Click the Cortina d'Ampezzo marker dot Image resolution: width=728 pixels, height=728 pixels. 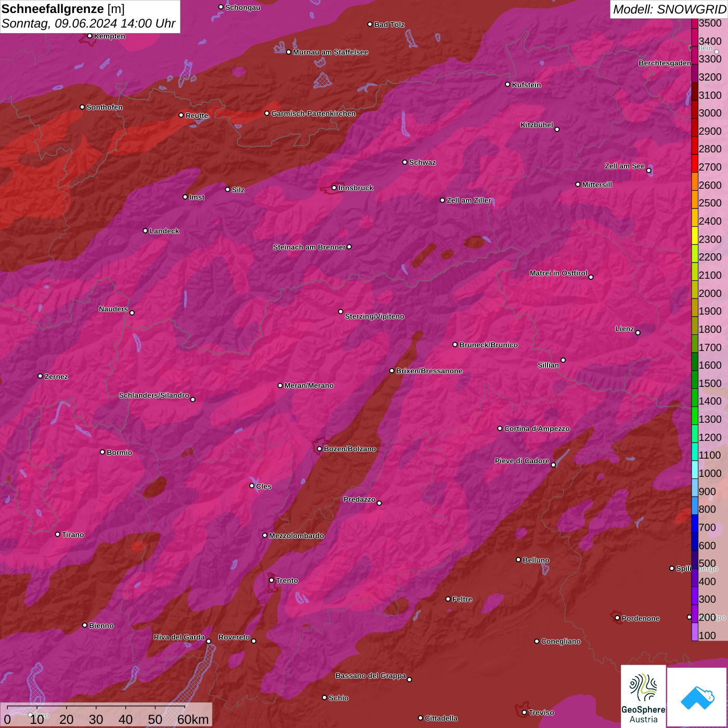(x=500, y=428)
